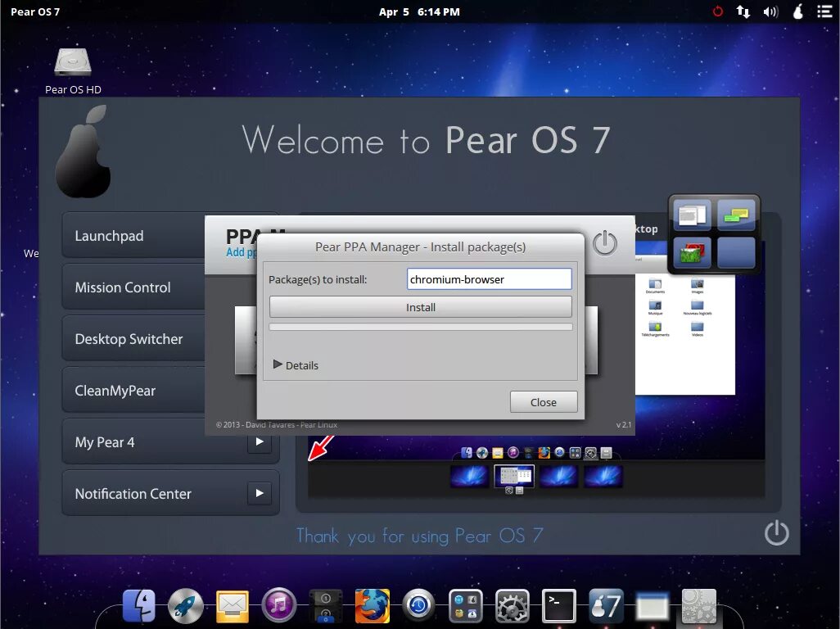Select the bottom-left workspace in switcher
The image size is (840, 629).
coord(692,252)
